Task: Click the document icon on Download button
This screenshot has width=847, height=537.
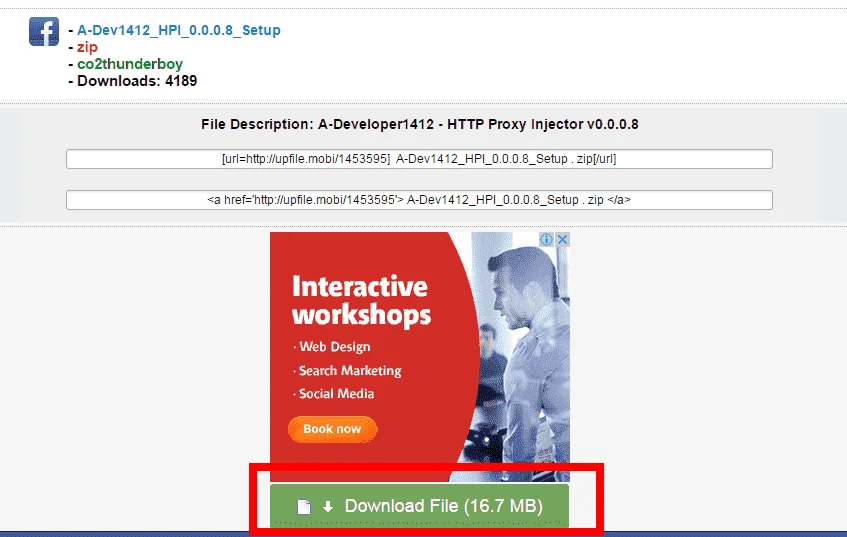Action: [304, 507]
